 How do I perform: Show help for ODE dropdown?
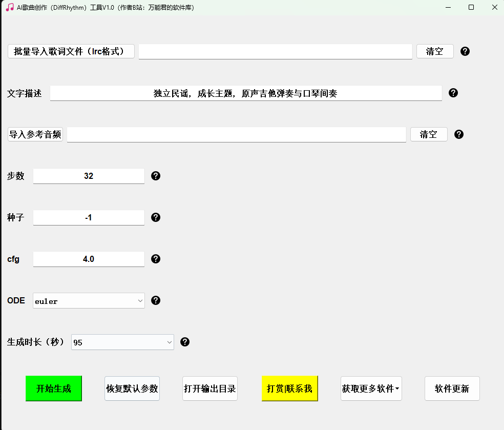tap(156, 300)
